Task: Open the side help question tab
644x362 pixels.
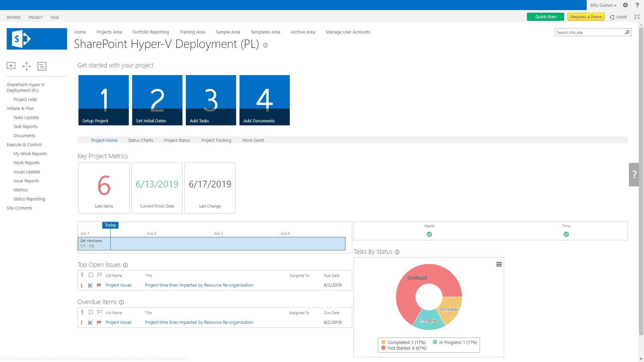Action: pyautogui.click(x=634, y=174)
